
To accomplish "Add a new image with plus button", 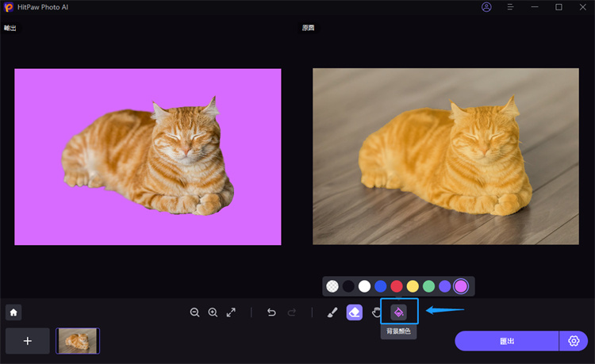I will coord(27,341).
